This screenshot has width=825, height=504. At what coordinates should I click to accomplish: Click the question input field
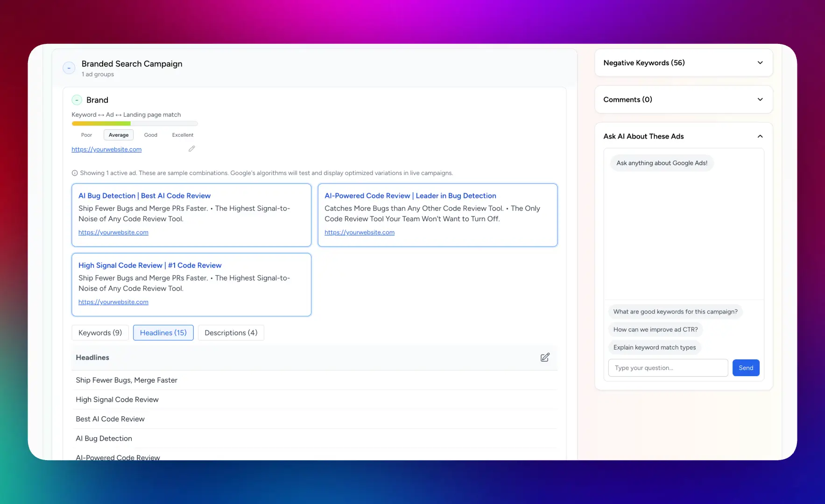click(x=668, y=367)
